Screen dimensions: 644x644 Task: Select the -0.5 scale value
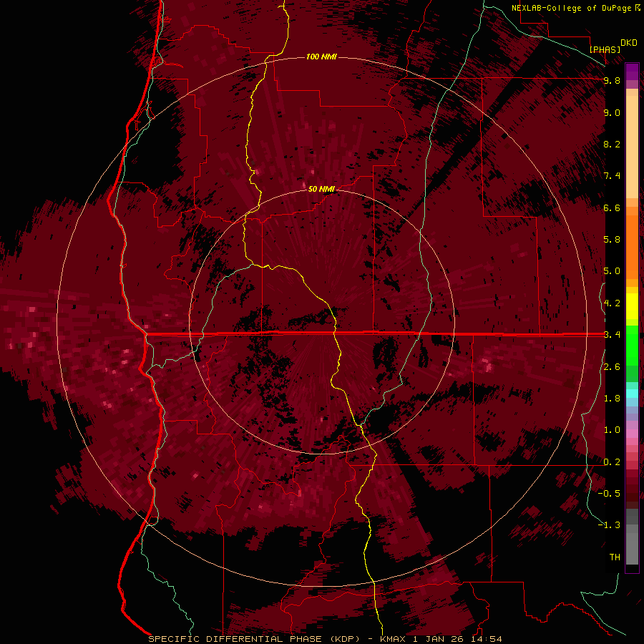pyautogui.click(x=609, y=494)
